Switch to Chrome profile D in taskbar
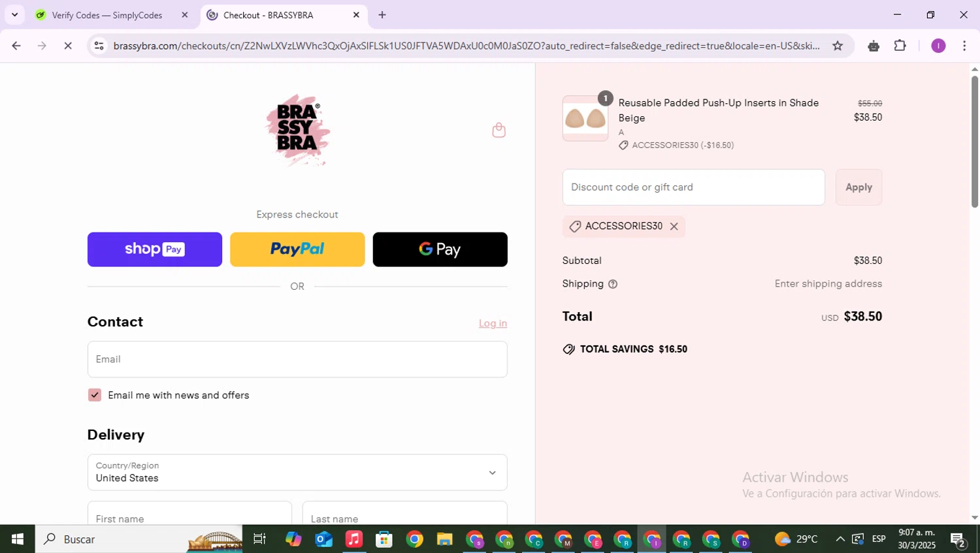980x553 pixels. click(741, 539)
